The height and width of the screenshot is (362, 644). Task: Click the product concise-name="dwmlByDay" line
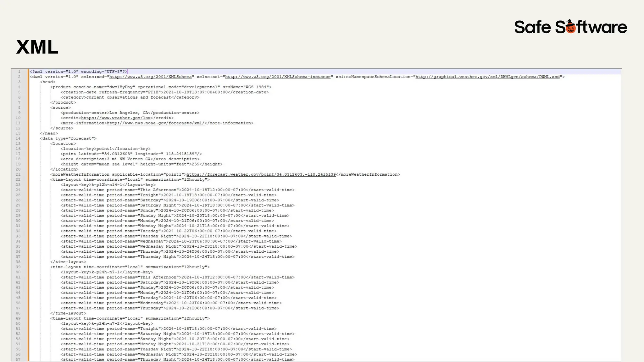point(161,87)
